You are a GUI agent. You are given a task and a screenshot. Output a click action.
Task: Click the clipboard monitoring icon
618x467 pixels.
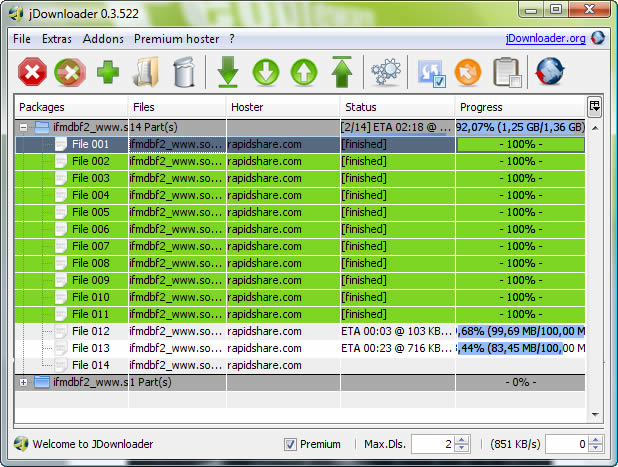point(508,72)
